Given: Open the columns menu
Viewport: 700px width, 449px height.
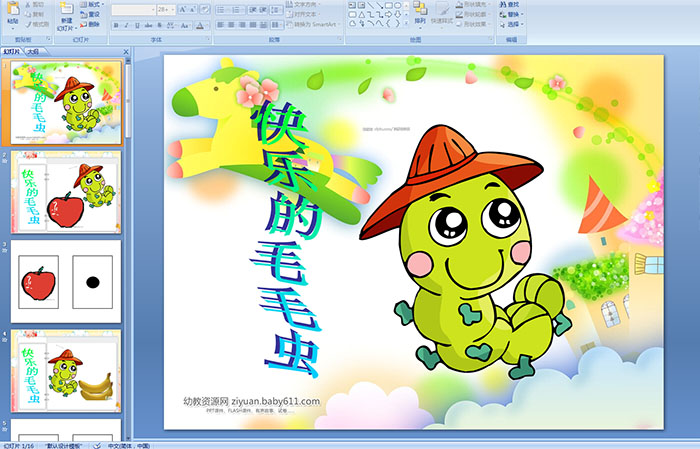Looking at the screenshot, I should (x=277, y=25).
